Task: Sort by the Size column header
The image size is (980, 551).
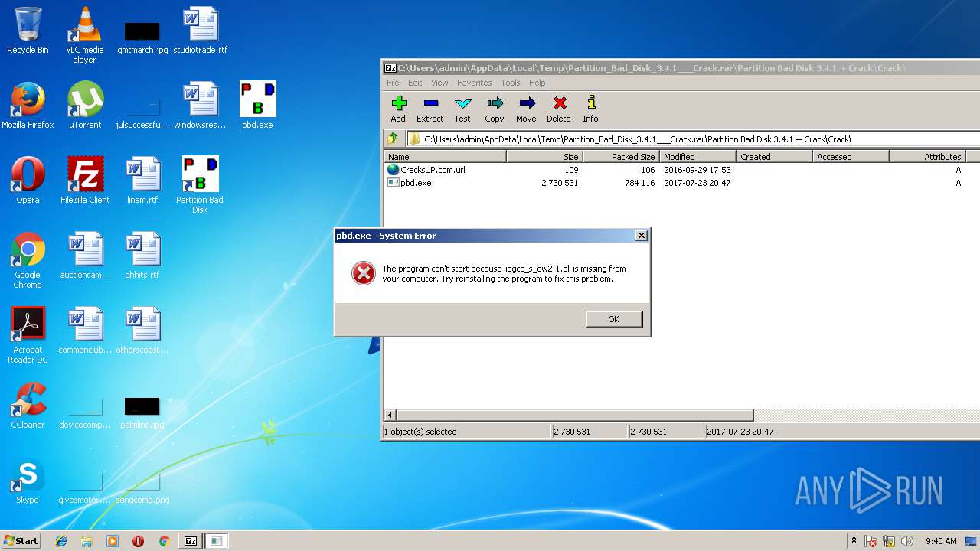Action: [x=544, y=156]
